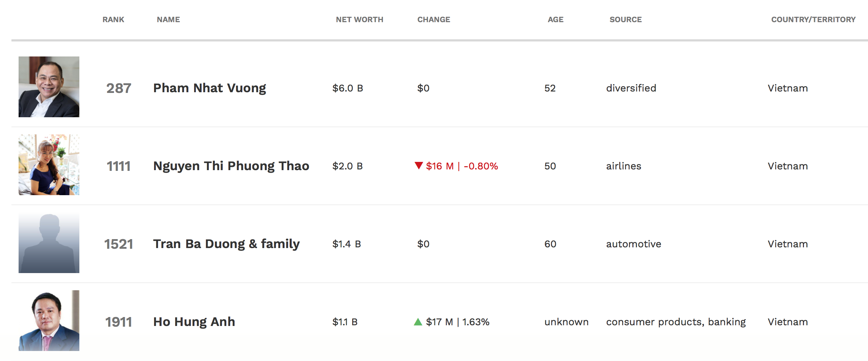868x361 pixels.
Task: Click the 'unknown' age for Ho Hung Anh
Action: click(567, 322)
